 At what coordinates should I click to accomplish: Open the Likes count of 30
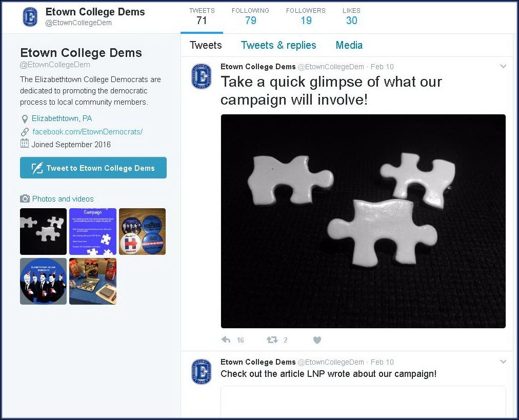click(351, 16)
